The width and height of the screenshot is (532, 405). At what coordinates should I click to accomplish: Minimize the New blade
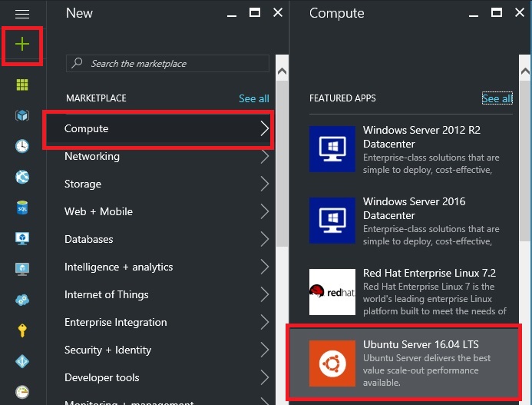pos(232,15)
